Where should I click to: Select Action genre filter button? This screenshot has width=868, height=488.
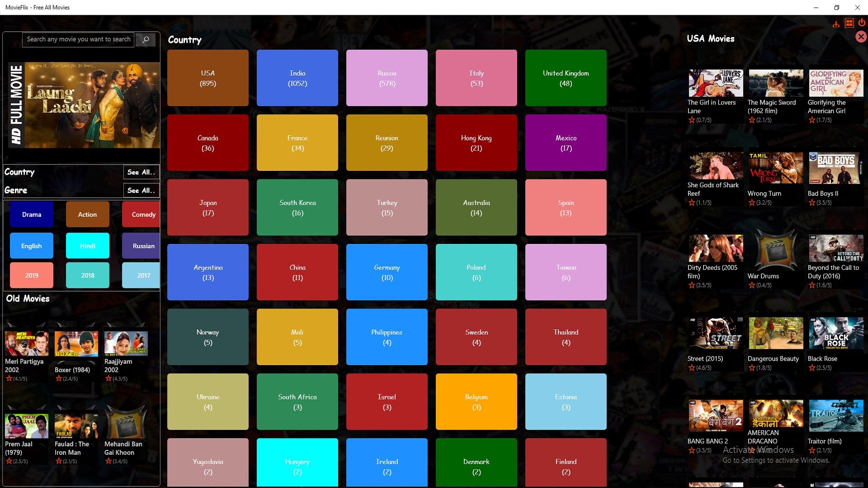(x=86, y=213)
